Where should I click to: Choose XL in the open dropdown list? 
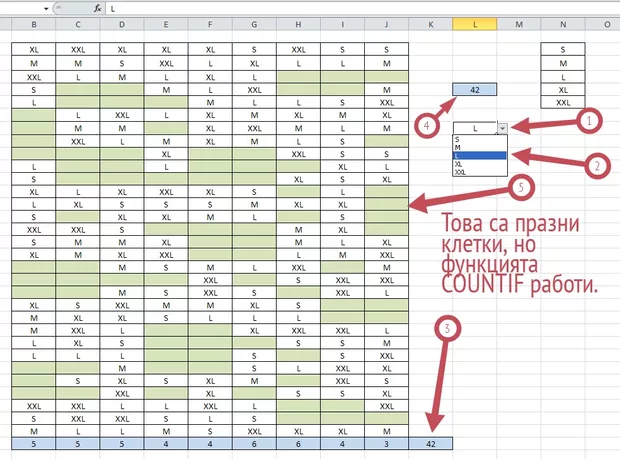[480, 164]
